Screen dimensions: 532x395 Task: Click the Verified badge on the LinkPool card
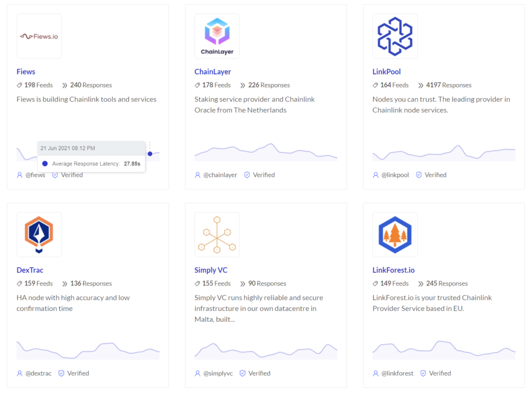coord(419,175)
